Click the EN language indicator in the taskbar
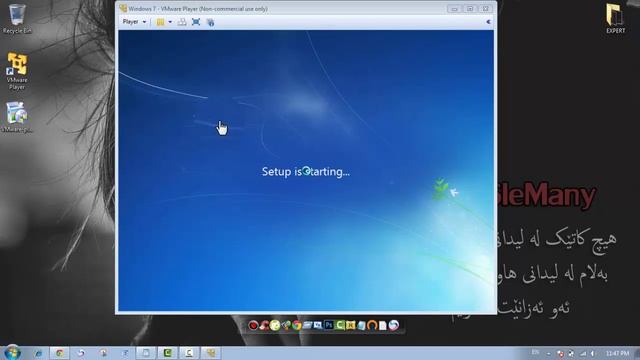Viewport: 640px width, 360px height. [535, 353]
